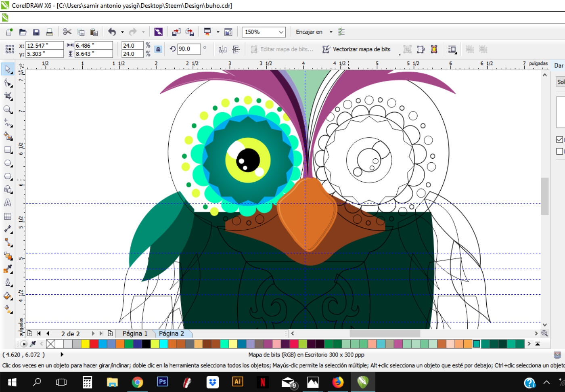Activate the Crop tool
The image size is (565, 392).
[x=8, y=96]
